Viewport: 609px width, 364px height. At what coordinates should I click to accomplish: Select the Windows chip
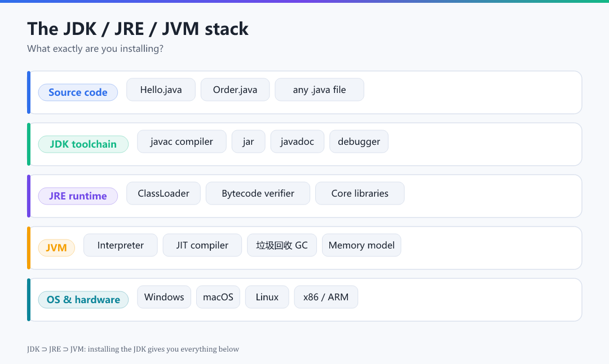coord(164,297)
